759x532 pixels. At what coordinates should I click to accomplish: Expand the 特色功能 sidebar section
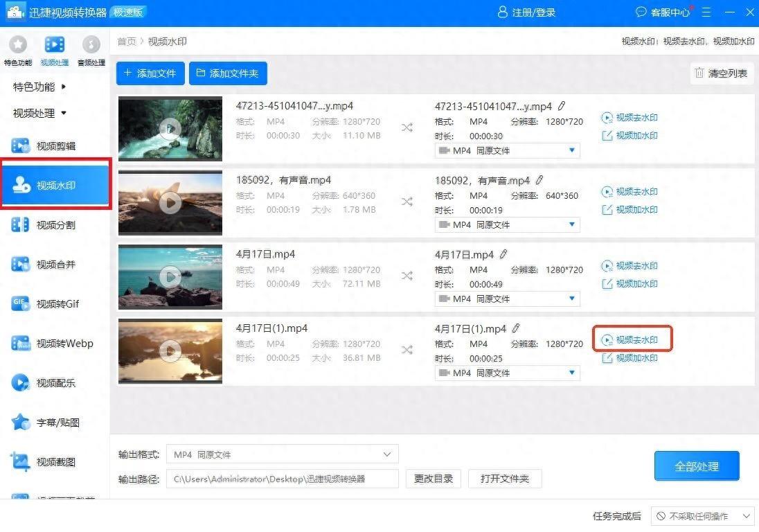pyautogui.click(x=40, y=87)
